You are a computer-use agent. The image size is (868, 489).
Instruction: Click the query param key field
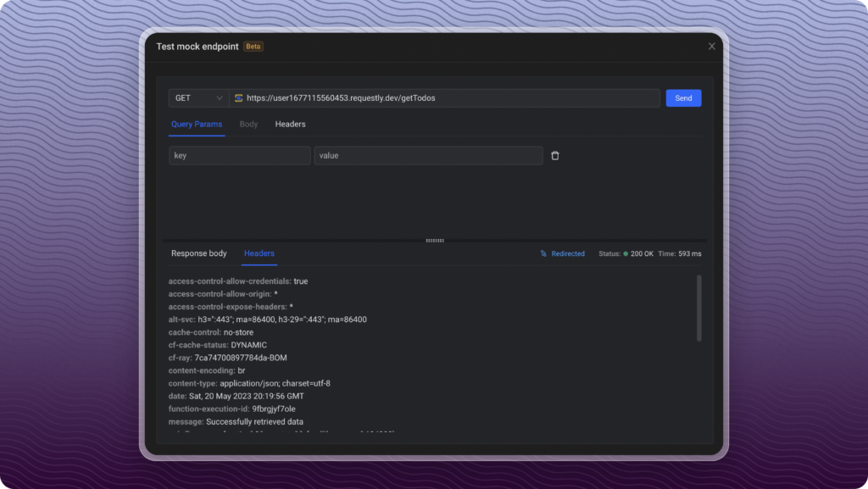(x=240, y=155)
